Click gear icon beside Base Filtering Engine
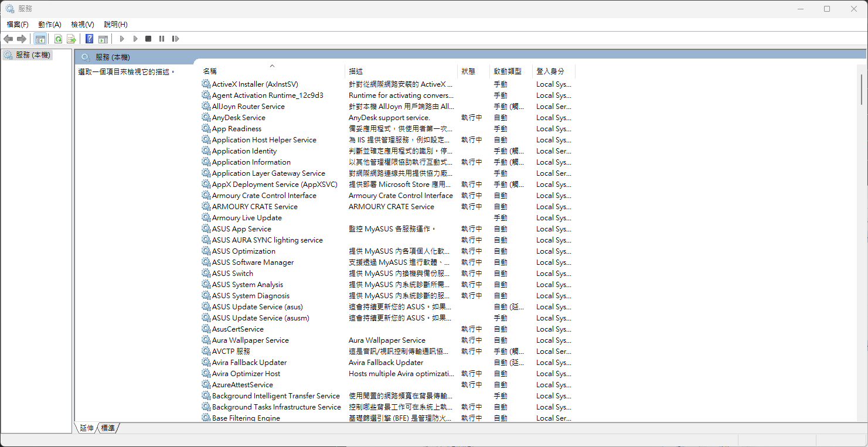This screenshot has width=868, height=447. pyautogui.click(x=206, y=418)
